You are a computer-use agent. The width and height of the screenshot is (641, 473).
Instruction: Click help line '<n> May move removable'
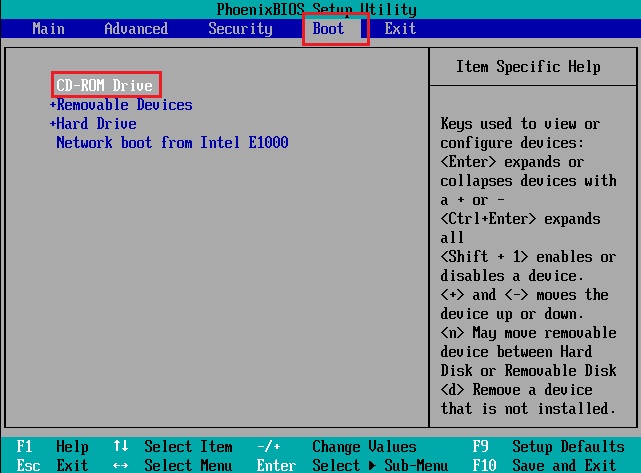click(528, 333)
